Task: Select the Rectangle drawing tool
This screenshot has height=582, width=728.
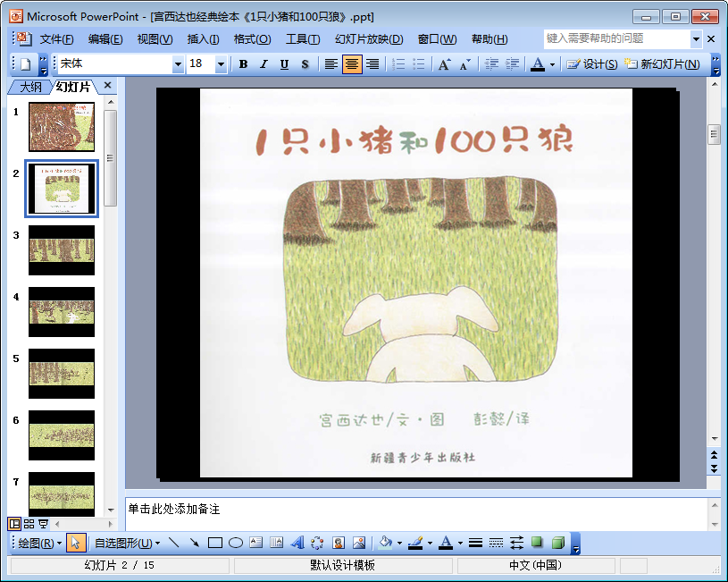Action: point(214,543)
